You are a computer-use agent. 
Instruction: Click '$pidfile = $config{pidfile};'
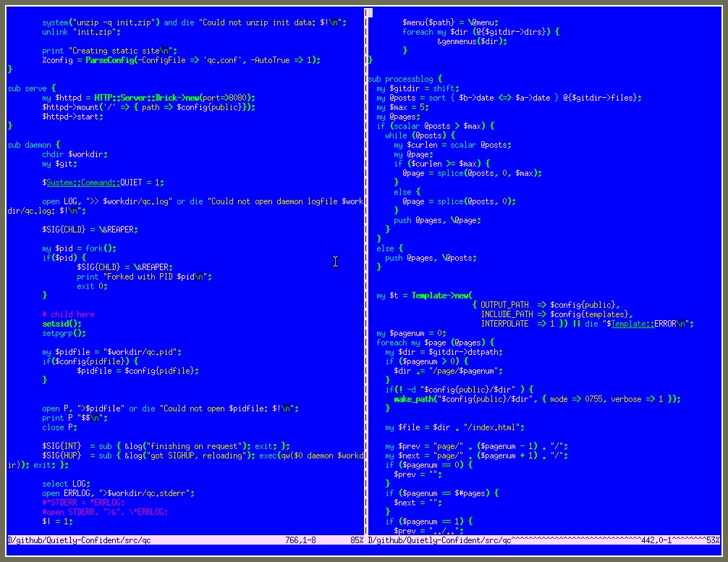[138, 371]
